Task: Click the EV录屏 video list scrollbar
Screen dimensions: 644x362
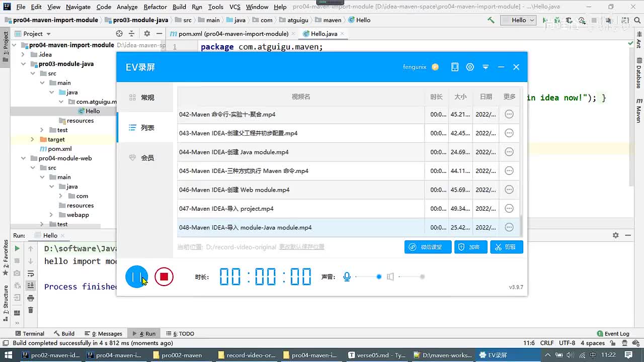Action: (521, 225)
